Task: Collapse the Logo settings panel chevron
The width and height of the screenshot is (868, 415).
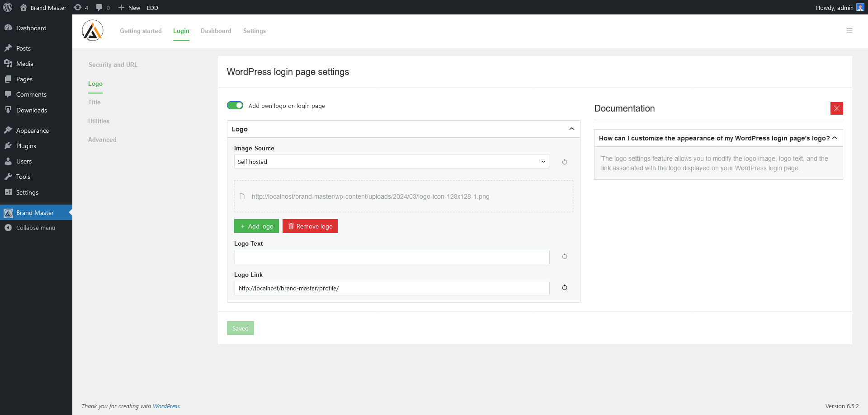Action: pos(571,129)
